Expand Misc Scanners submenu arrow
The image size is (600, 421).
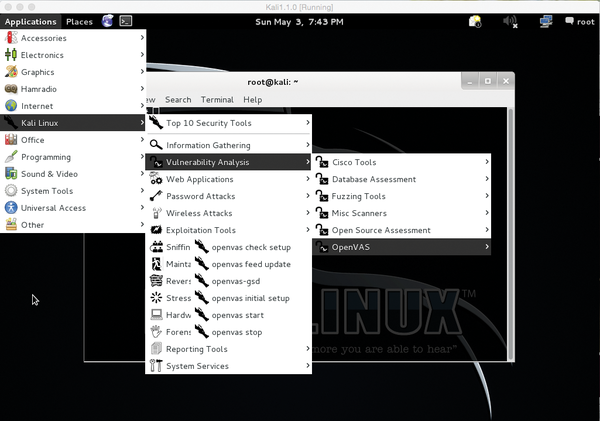[x=487, y=212]
